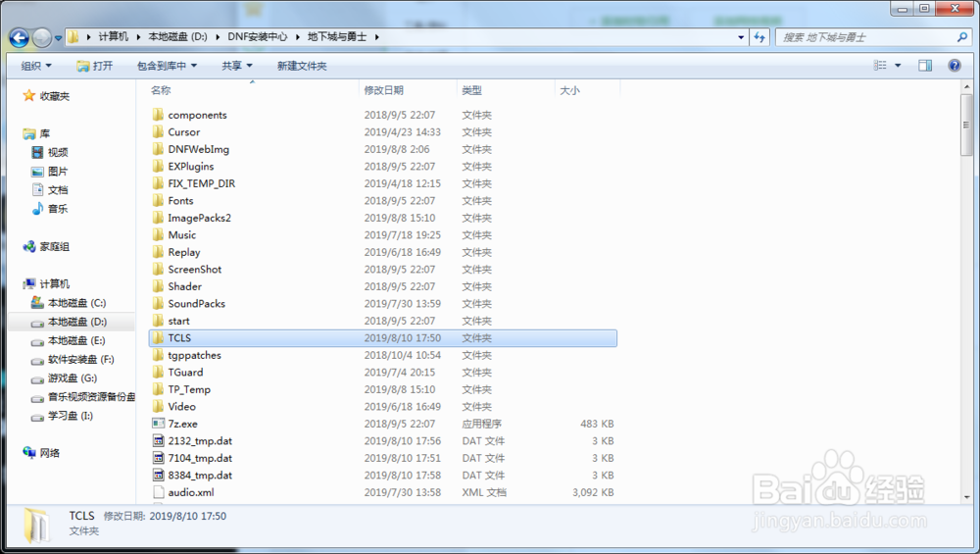980x554 pixels.
Task: Select the Cursor folder icon
Action: click(x=158, y=132)
